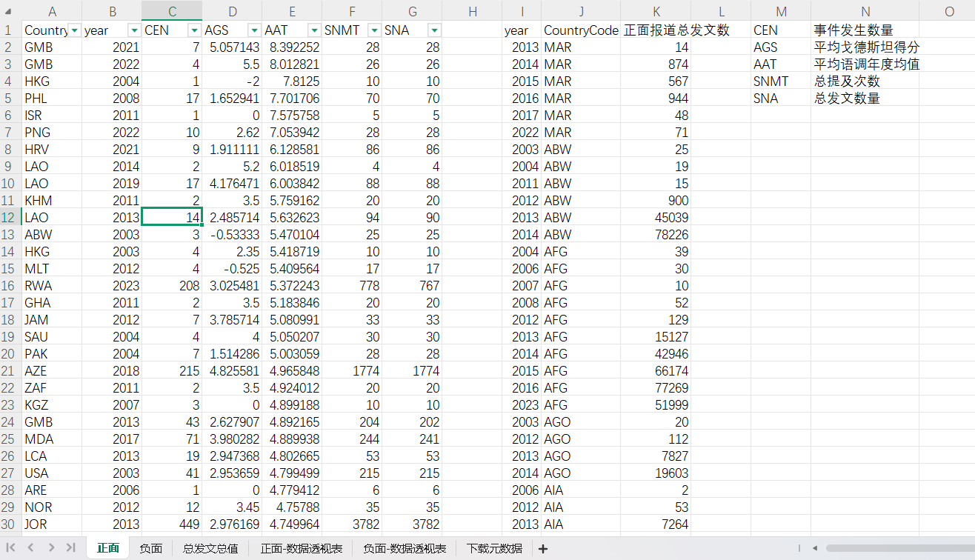
Task: Open the 负面-数据透视表 sheet tab
Action: pyautogui.click(x=404, y=548)
